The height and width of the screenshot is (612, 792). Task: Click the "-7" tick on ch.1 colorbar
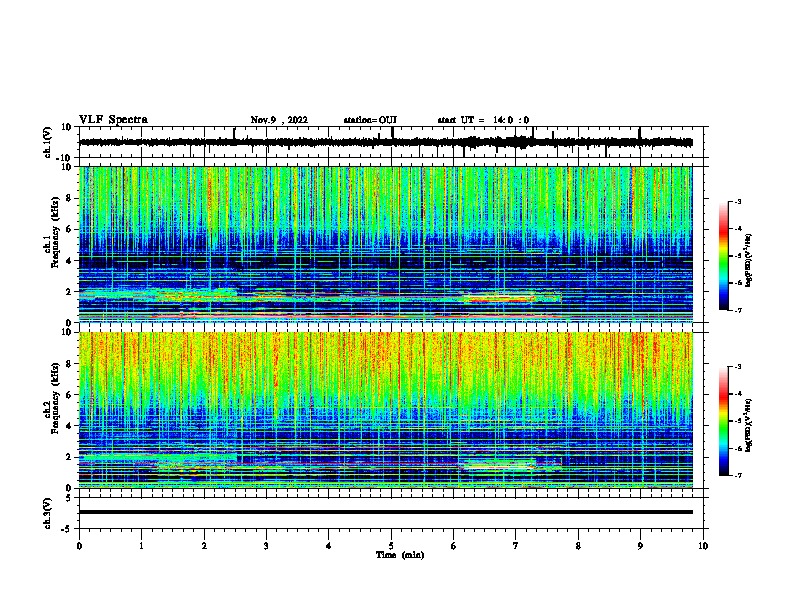(x=737, y=310)
